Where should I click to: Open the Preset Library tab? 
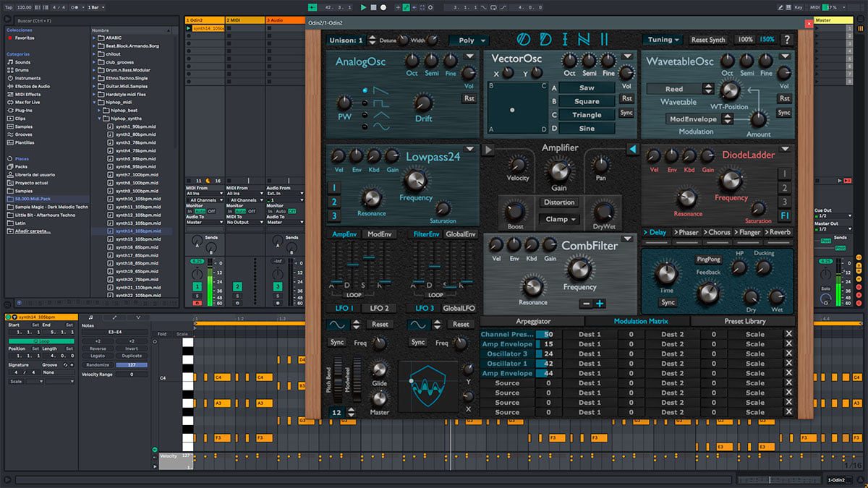(x=744, y=321)
